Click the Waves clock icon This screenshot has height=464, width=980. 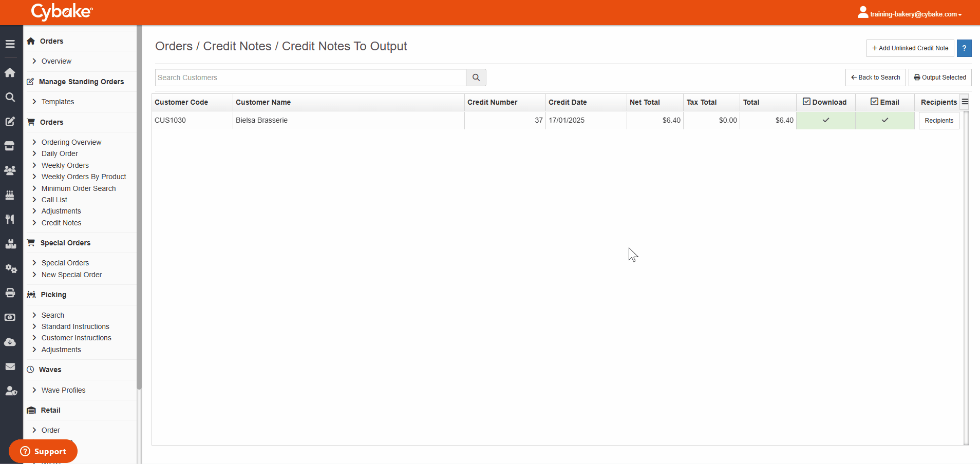[x=30, y=370]
